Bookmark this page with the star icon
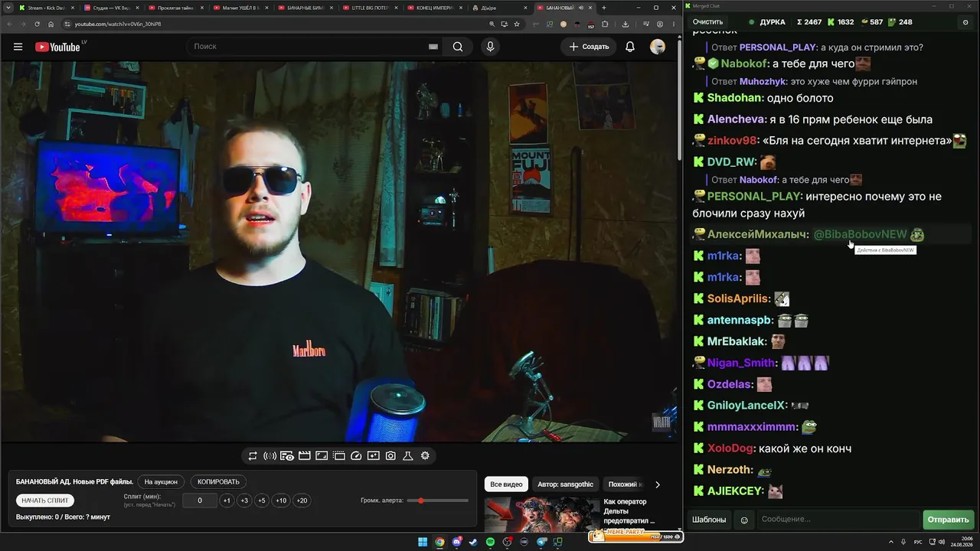 tap(517, 24)
